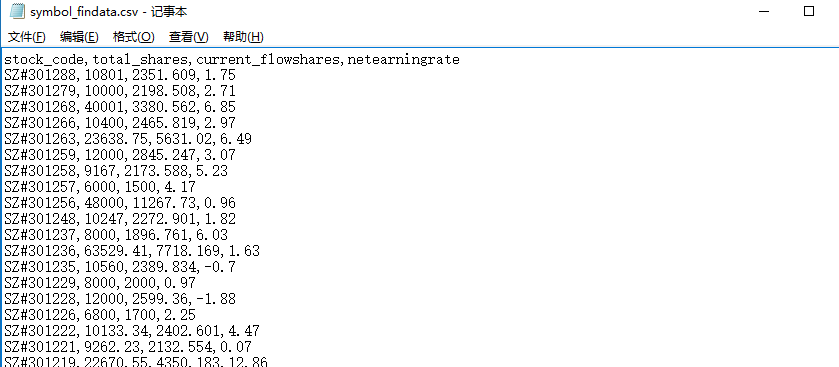Place cursor on the SZ#301236 line
This screenshot has width=839, height=367.
click(132, 251)
